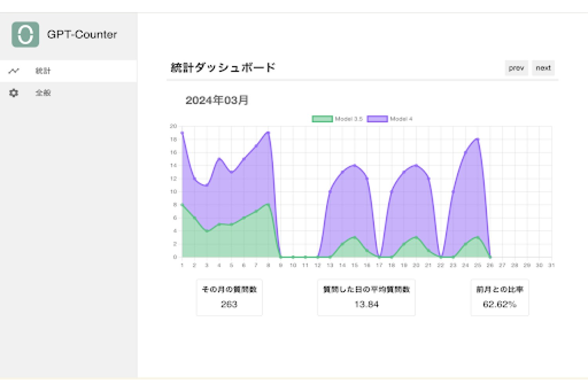The width and height of the screenshot is (588, 392).
Task: Click the GPT-Counter title text
Action: 82,34
